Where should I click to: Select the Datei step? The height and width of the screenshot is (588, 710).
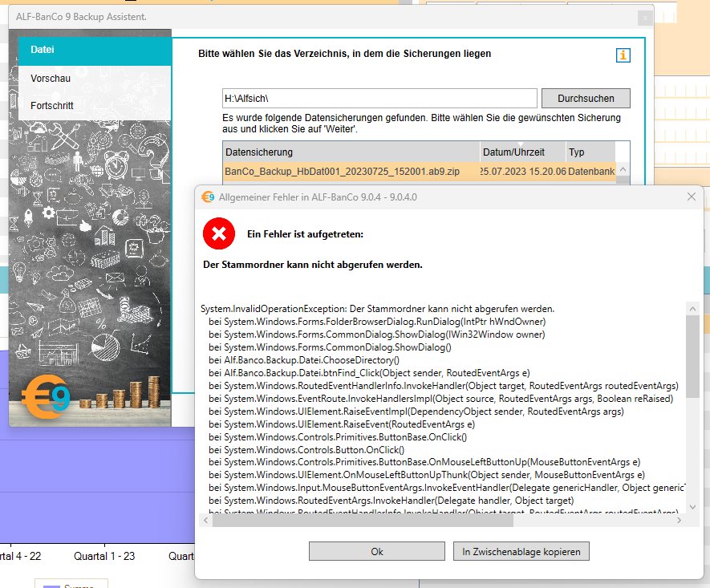[95, 50]
